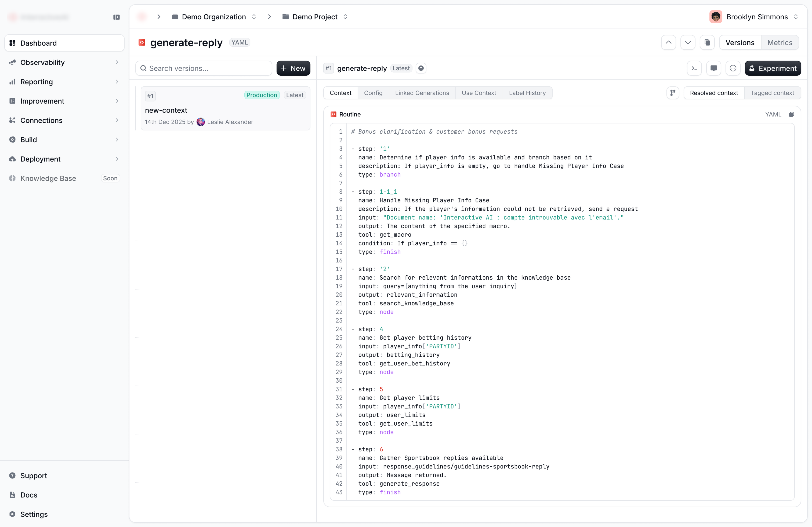The width and height of the screenshot is (812, 527).
Task: Open Settings in the sidebar
Action: pyautogui.click(x=64, y=514)
